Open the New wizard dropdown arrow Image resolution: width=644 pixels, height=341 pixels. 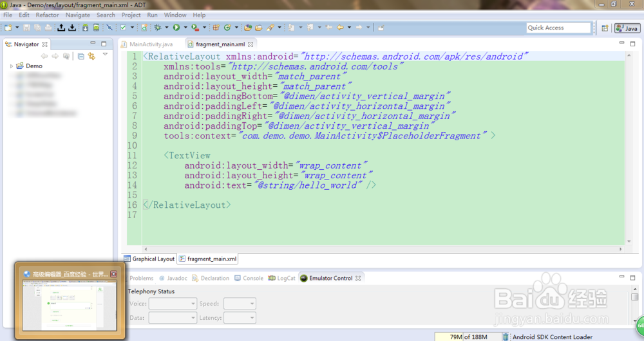pyautogui.click(x=17, y=28)
